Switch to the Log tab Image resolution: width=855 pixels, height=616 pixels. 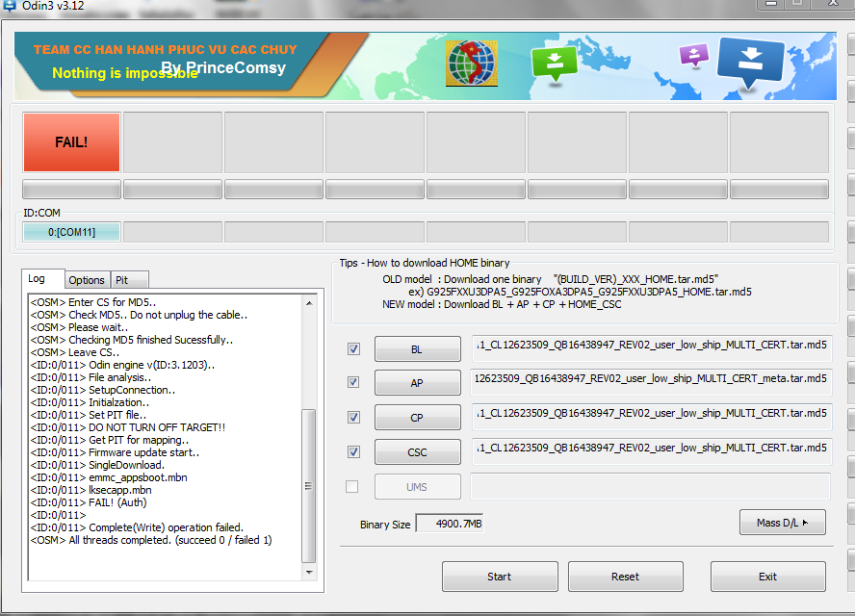(43, 278)
